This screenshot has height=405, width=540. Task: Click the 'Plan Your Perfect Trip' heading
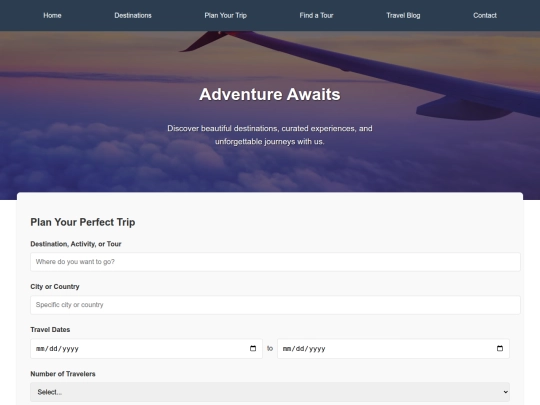point(83,222)
